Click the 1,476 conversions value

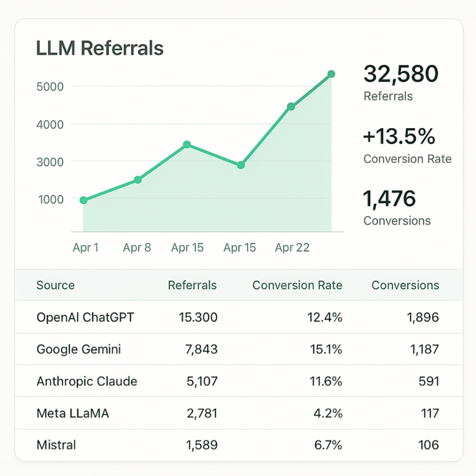(x=389, y=199)
